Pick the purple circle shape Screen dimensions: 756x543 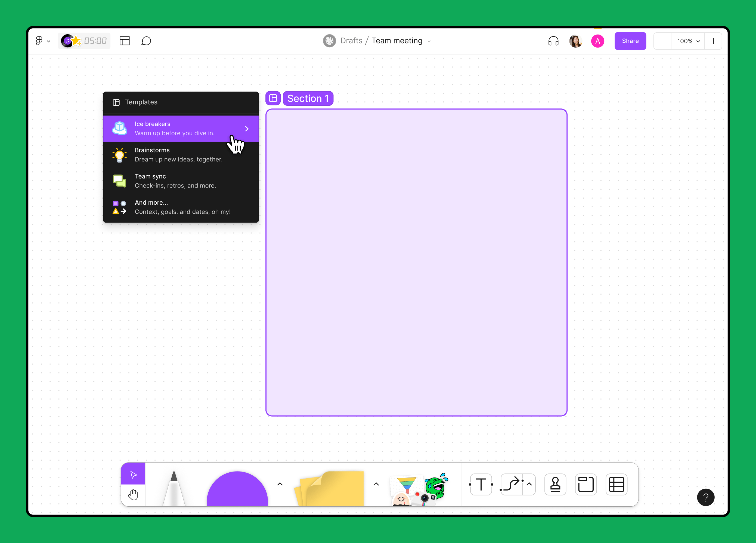tap(237, 490)
